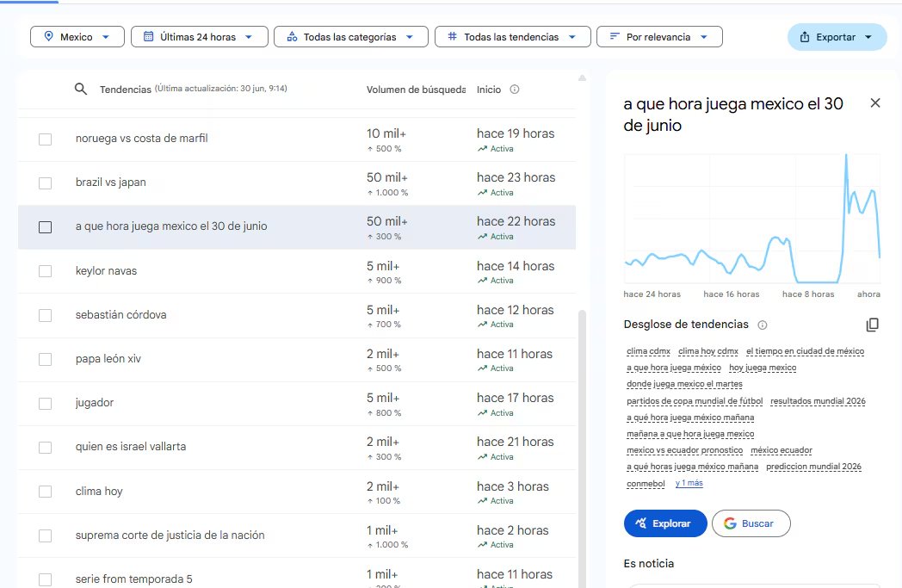Click the hashtag icon in trends filter
Screen dimensions: 902x588
[x=452, y=36]
